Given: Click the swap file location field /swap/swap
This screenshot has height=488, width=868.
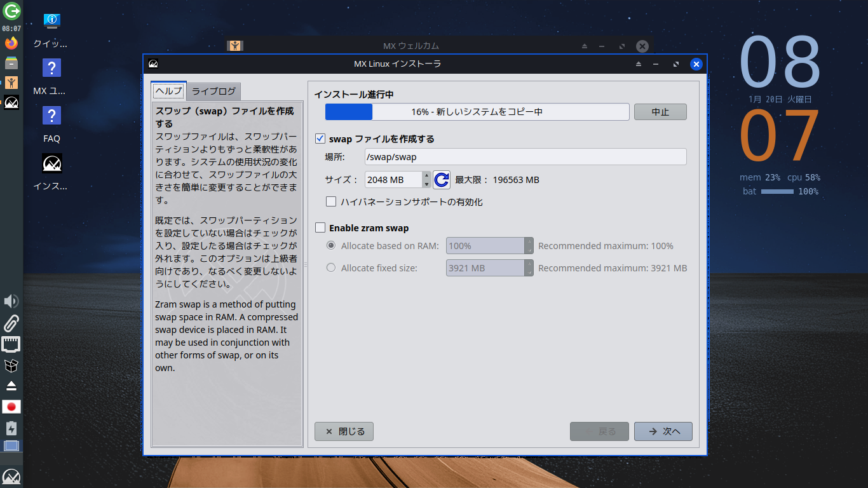Looking at the screenshot, I should point(526,157).
